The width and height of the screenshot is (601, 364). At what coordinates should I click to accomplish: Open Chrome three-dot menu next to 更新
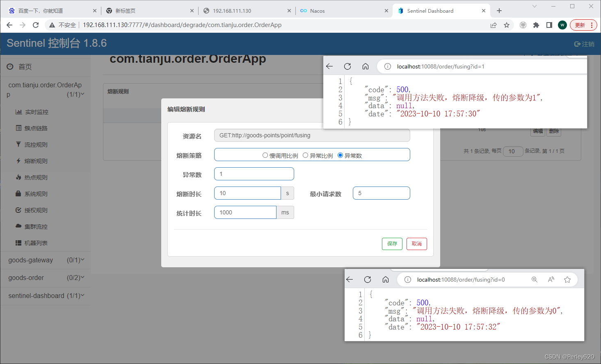point(592,25)
